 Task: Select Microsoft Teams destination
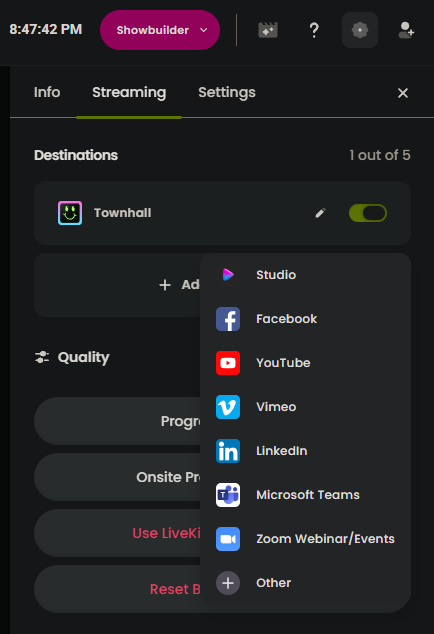305,495
